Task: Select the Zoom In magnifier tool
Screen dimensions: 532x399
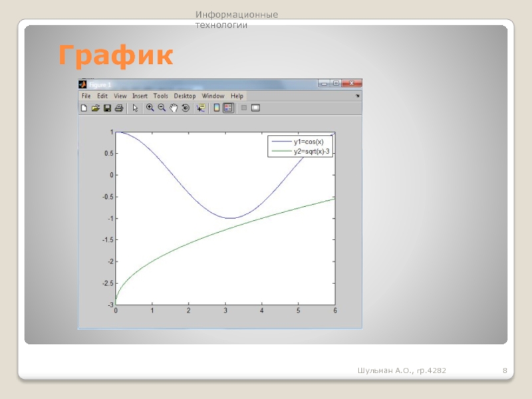Action: point(150,108)
